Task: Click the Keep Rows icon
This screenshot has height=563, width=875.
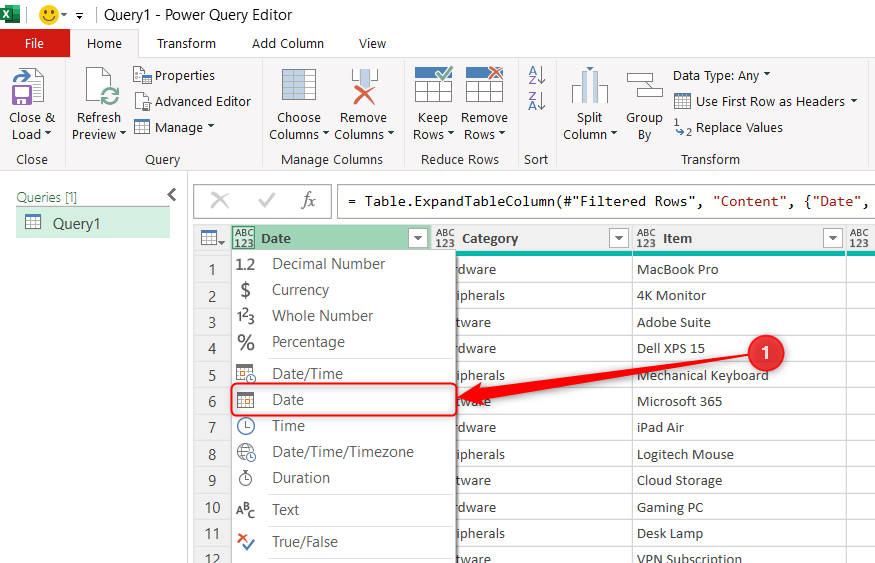Action: click(433, 85)
